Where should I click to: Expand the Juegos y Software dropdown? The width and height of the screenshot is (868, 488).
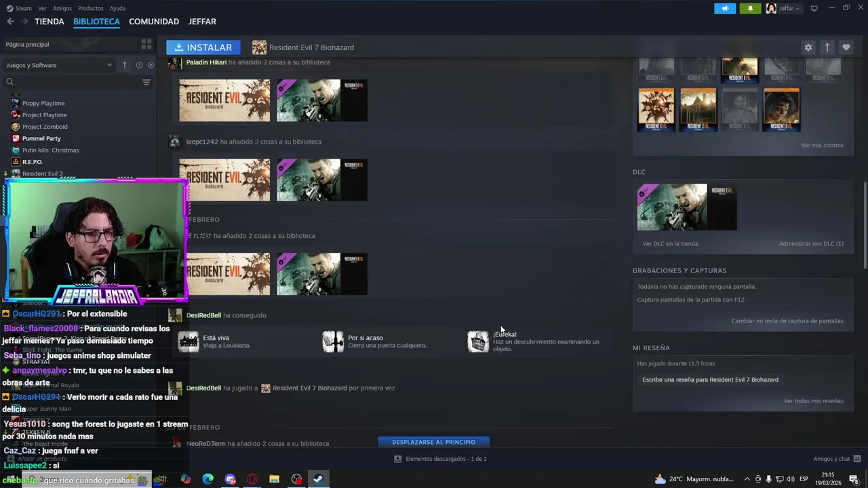coord(59,65)
